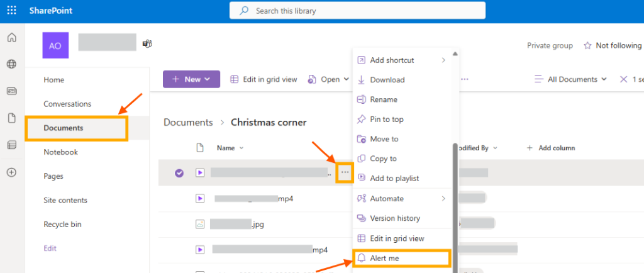Click Documents in the breadcrumb

click(x=188, y=122)
